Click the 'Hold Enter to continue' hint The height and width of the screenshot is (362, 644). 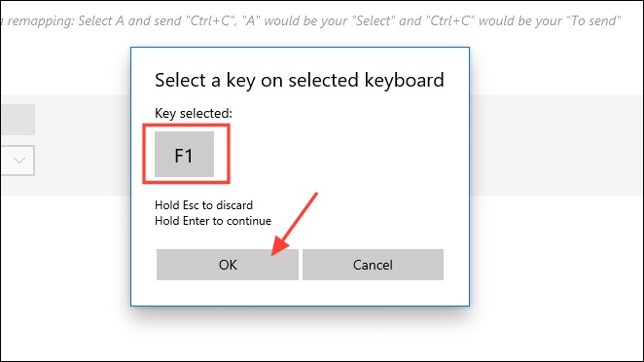tap(213, 221)
